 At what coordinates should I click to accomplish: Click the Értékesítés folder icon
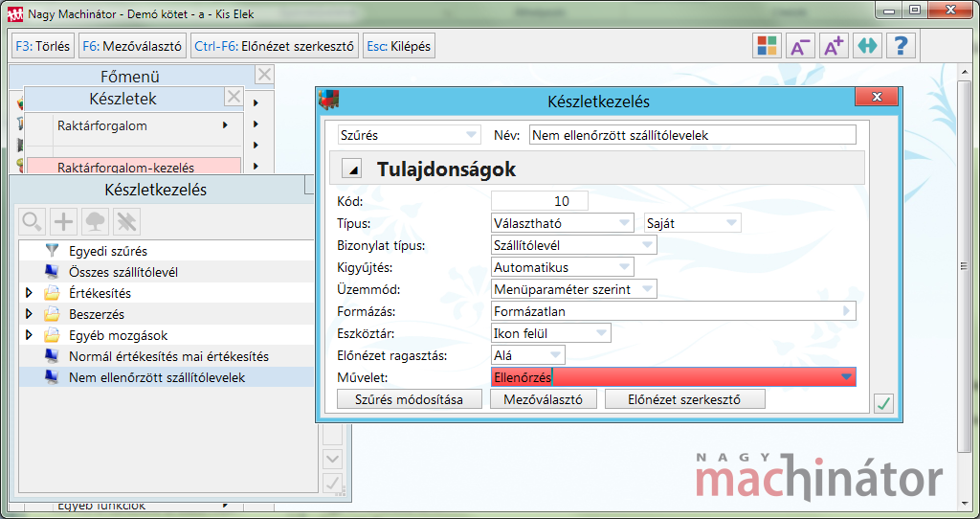click(x=52, y=293)
